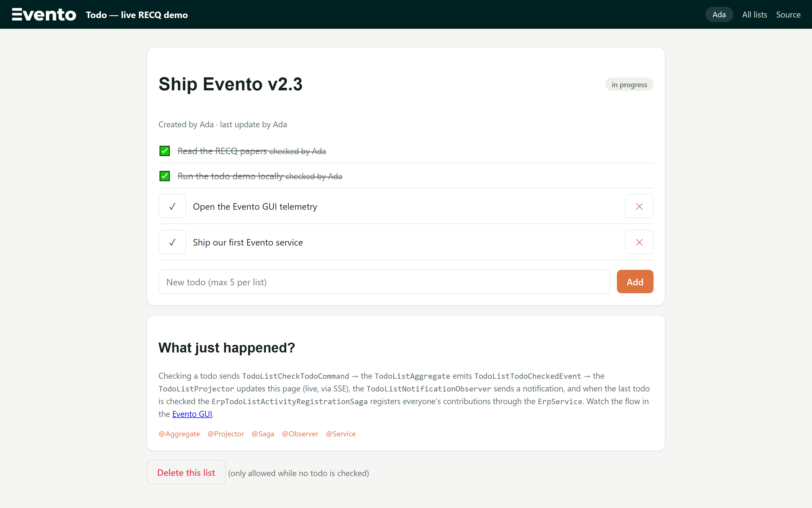The image size is (812, 508).
Task: Click the @Service tag
Action: click(x=341, y=434)
